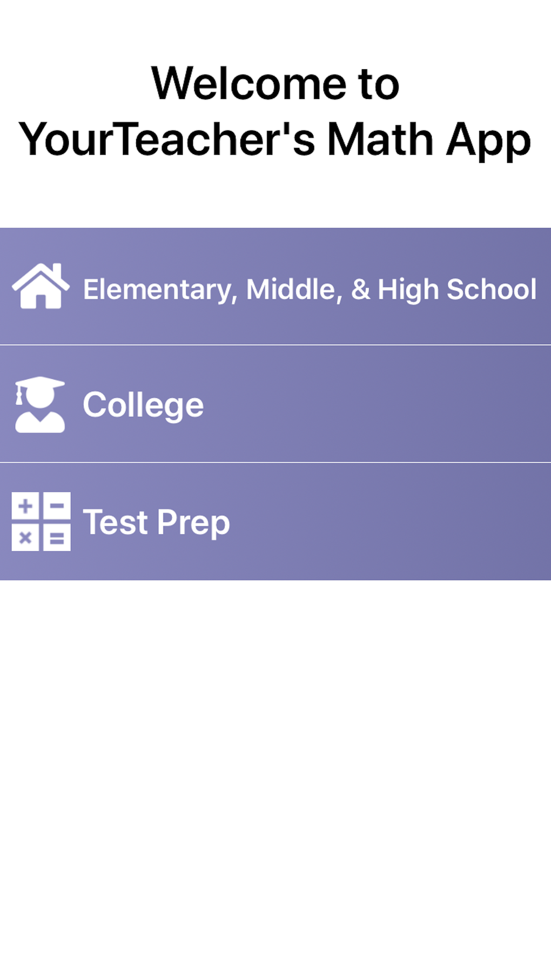Select the word "Middle" in first row
This screenshot has width=551, height=980.
(x=292, y=290)
